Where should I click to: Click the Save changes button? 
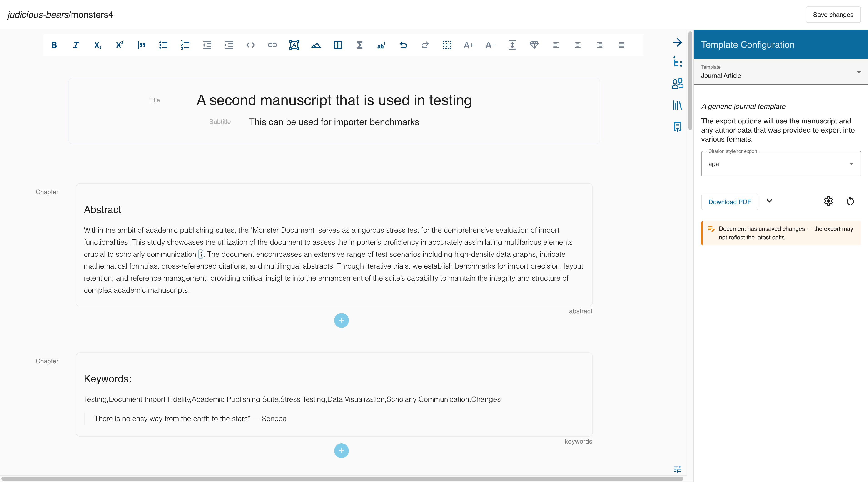pos(833,14)
